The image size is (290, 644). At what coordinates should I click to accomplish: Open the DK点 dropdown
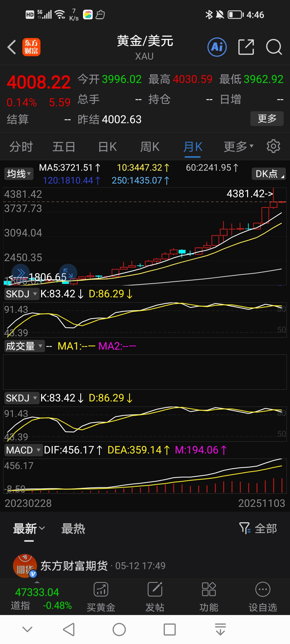269,174
